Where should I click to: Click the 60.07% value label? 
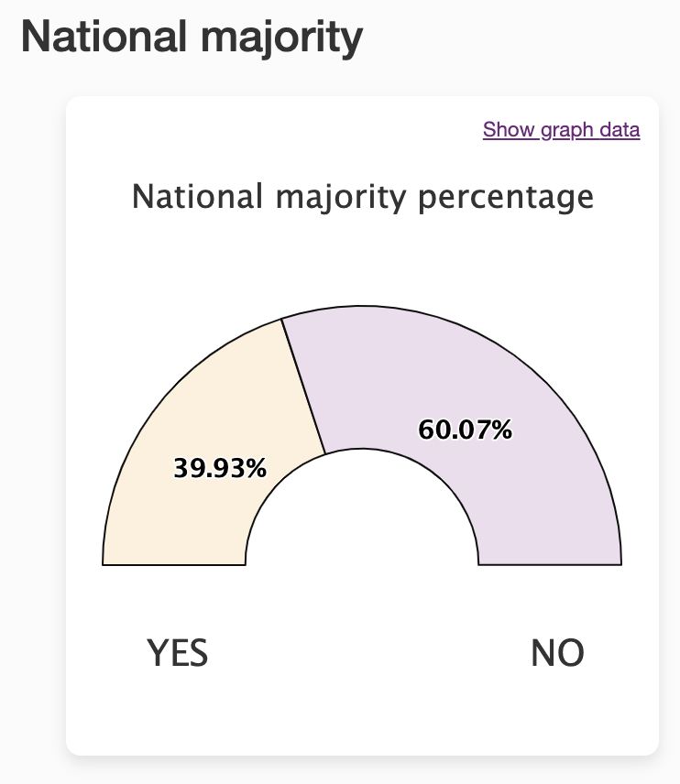coord(465,430)
